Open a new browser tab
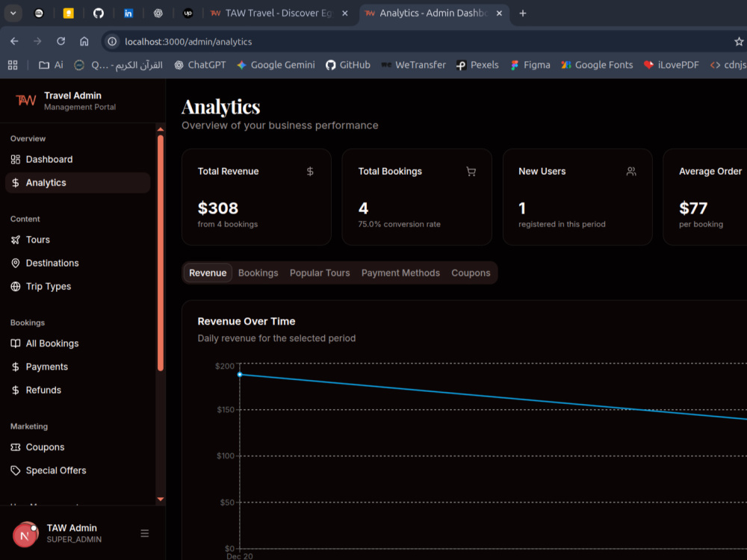747x560 pixels. click(523, 13)
